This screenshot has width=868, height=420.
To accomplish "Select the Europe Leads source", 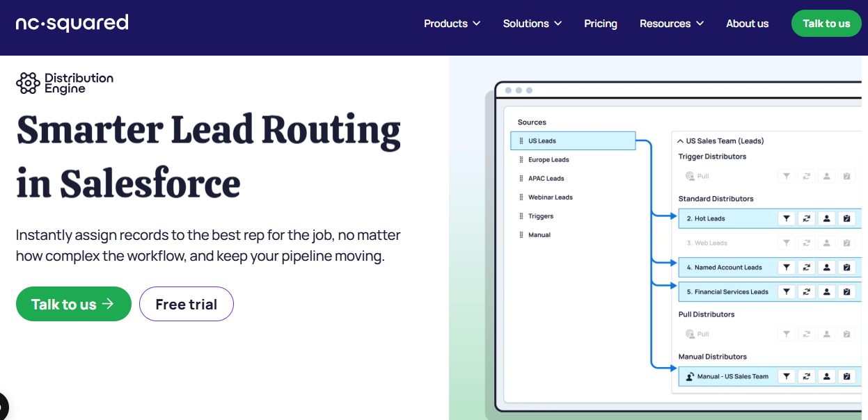I will pyautogui.click(x=549, y=159).
